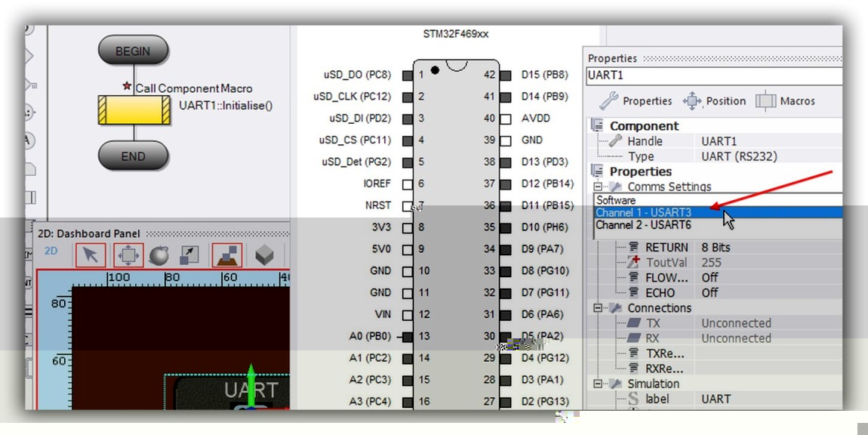The image size is (868, 435).
Task: Click pin 1 uSD_DO (PC8) square
Action: pyautogui.click(x=408, y=75)
